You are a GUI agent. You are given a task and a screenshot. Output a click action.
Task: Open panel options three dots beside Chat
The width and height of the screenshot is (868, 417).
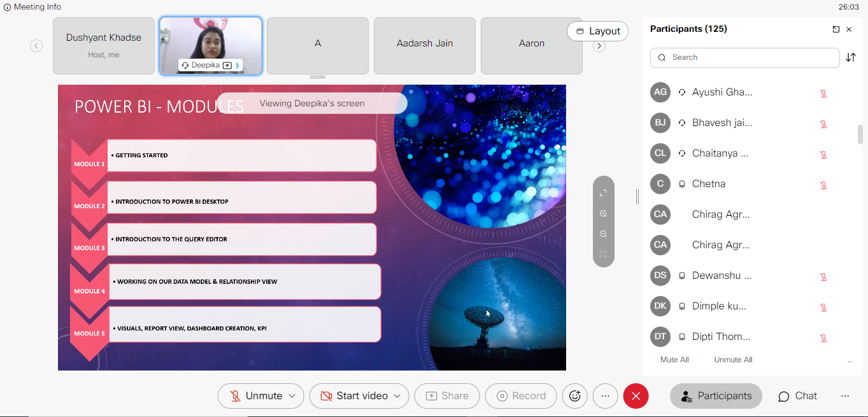pos(845,396)
